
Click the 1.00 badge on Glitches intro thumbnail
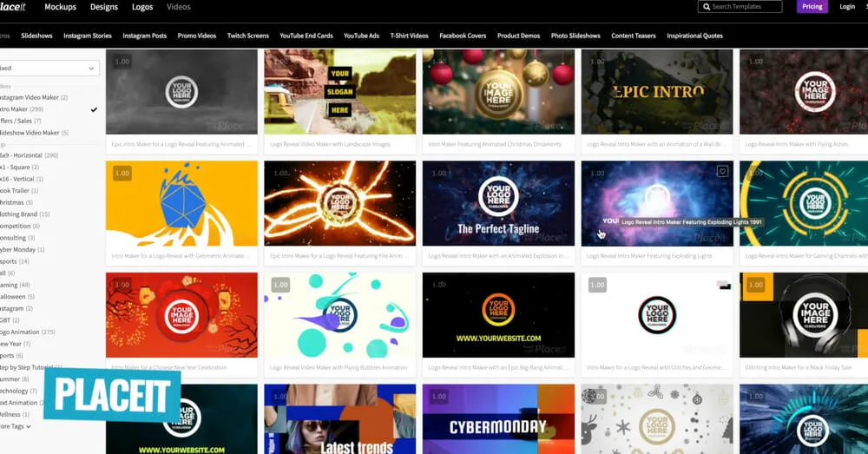point(597,285)
